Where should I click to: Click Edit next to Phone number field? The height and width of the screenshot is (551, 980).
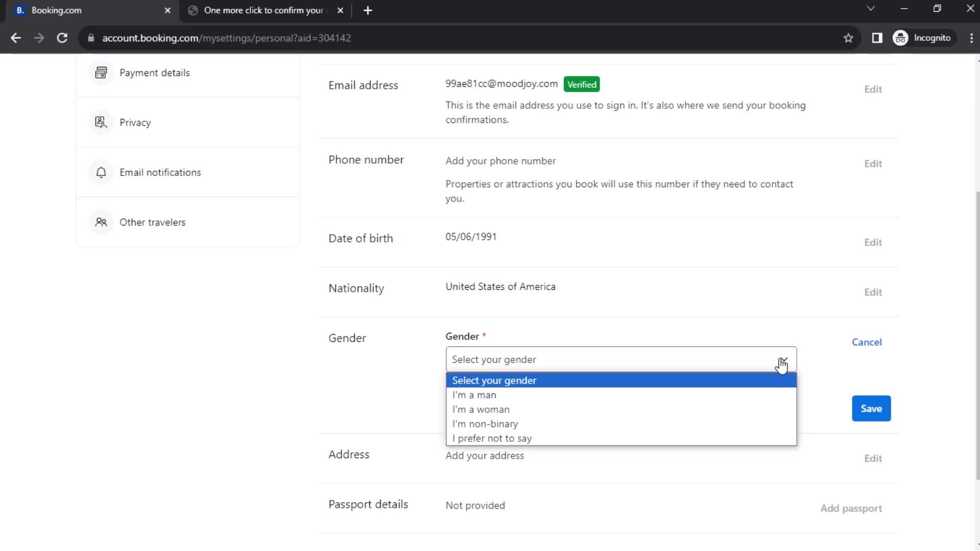click(x=872, y=163)
